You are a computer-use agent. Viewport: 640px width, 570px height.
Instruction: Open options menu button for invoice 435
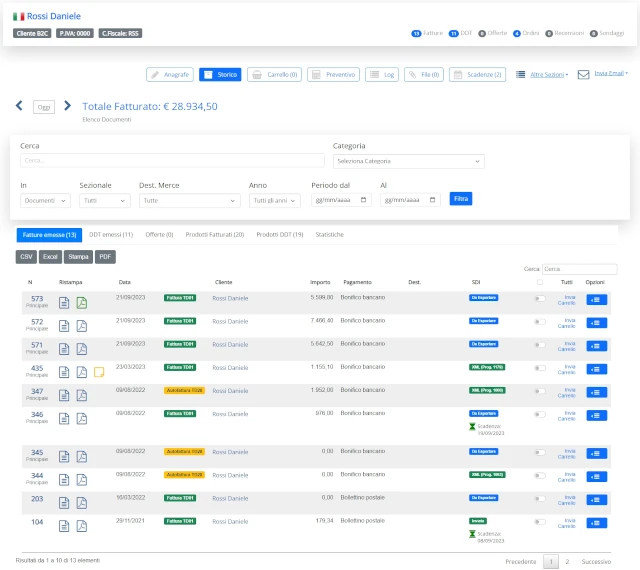596,370
